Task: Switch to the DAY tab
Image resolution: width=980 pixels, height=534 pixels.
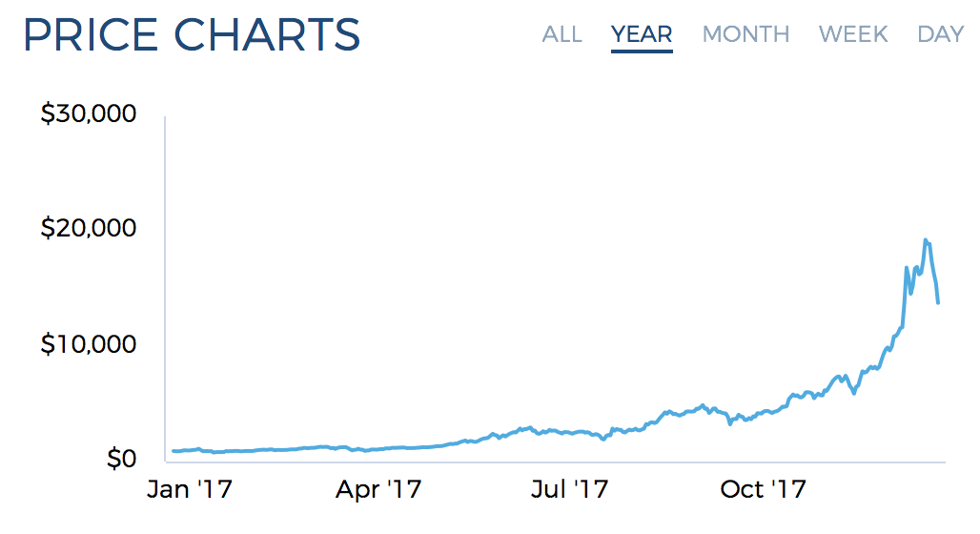Action: pyautogui.click(x=940, y=34)
